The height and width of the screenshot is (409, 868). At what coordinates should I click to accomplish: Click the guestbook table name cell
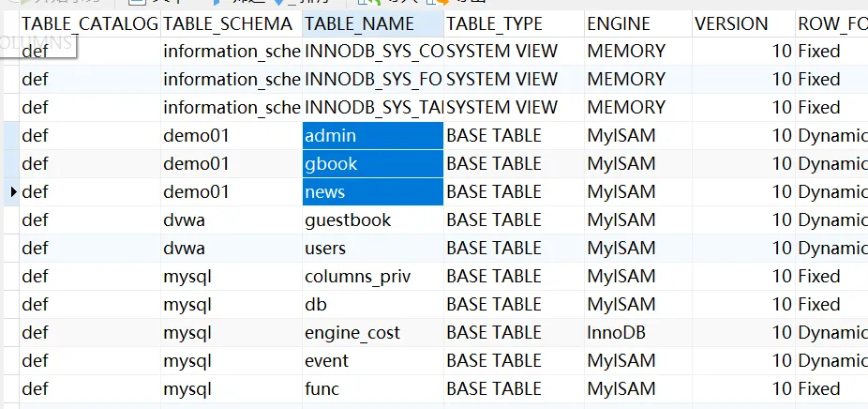[372, 220]
